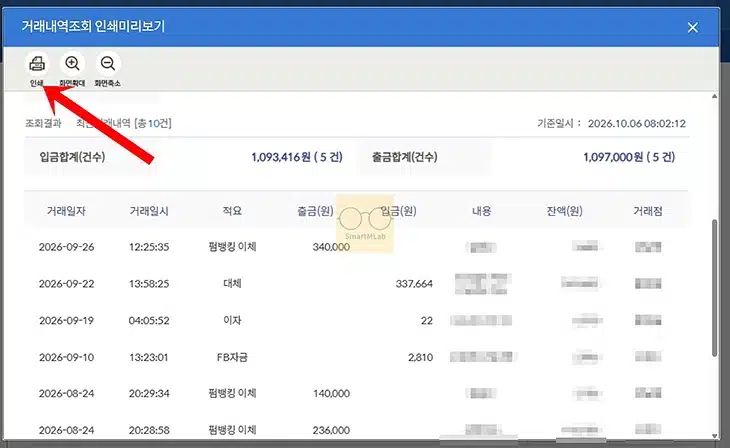Click the 입금(원) column header

tap(399, 211)
